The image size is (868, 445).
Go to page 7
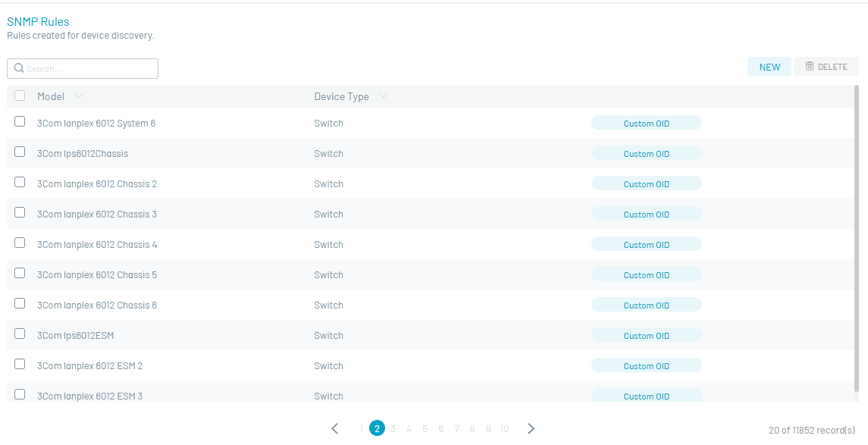(456, 428)
